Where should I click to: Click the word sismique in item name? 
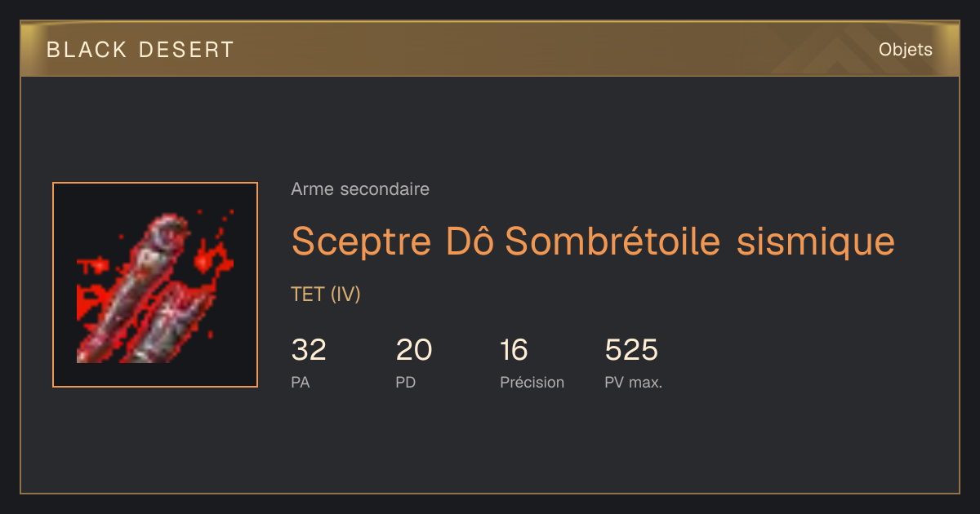coord(816,241)
